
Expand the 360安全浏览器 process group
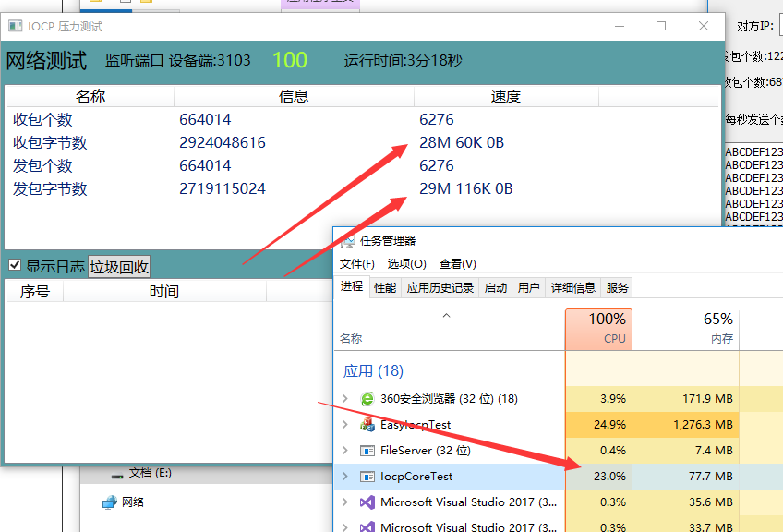coord(345,399)
